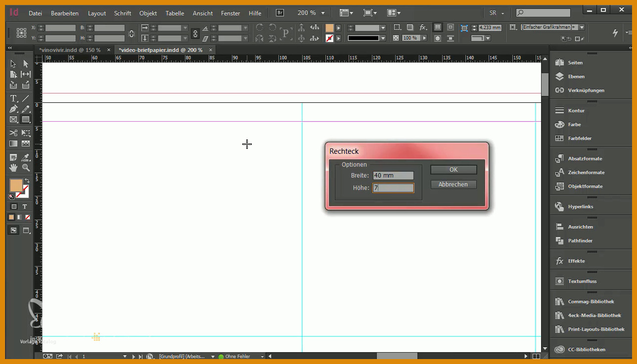
Task: Switch to video-briefpapier.indd document tab
Action: [x=160, y=50]
